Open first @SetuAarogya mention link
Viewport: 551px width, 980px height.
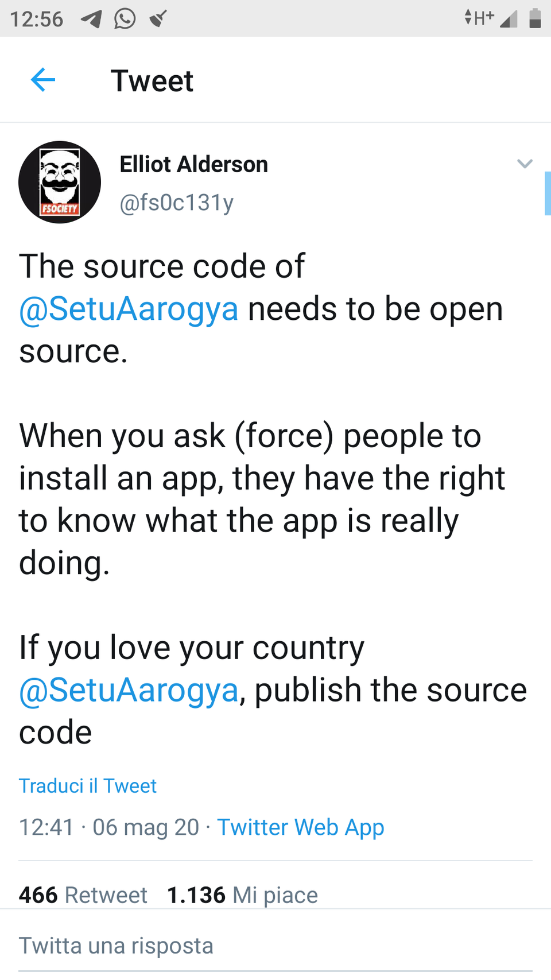pos(129,309)
